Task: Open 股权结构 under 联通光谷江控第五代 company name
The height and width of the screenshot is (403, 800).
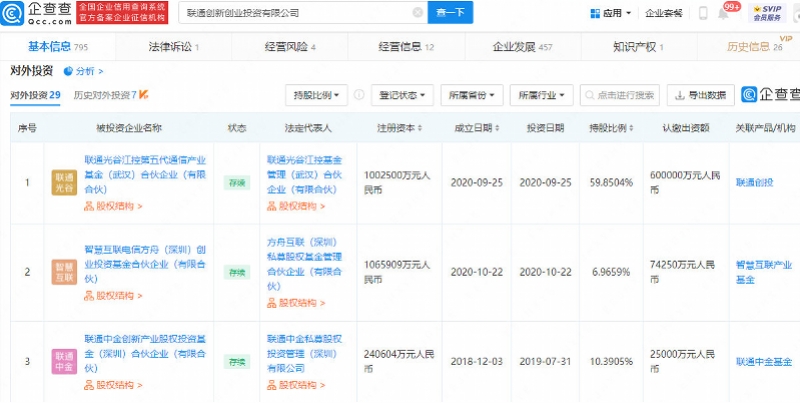Action: [113, 207]
